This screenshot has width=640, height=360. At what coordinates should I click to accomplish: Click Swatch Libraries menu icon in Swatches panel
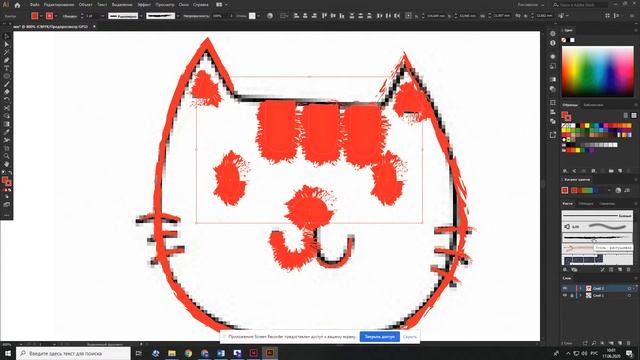pyautogui.click(x=565, y=171)
